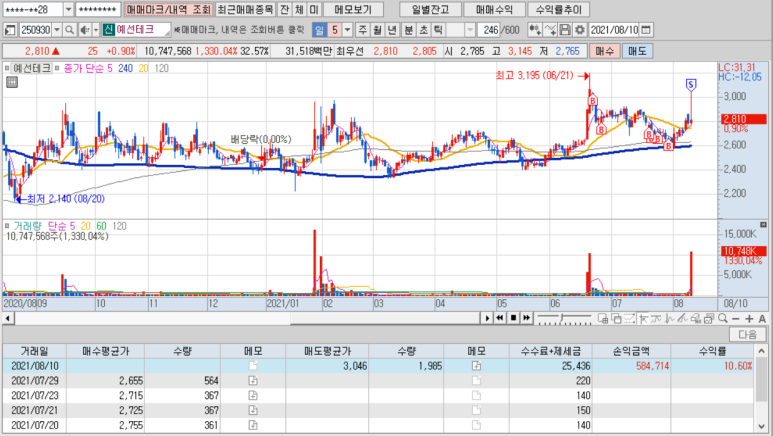Click the chart scrollbar left arrow
773x436 pixels.
pos(8,319)
